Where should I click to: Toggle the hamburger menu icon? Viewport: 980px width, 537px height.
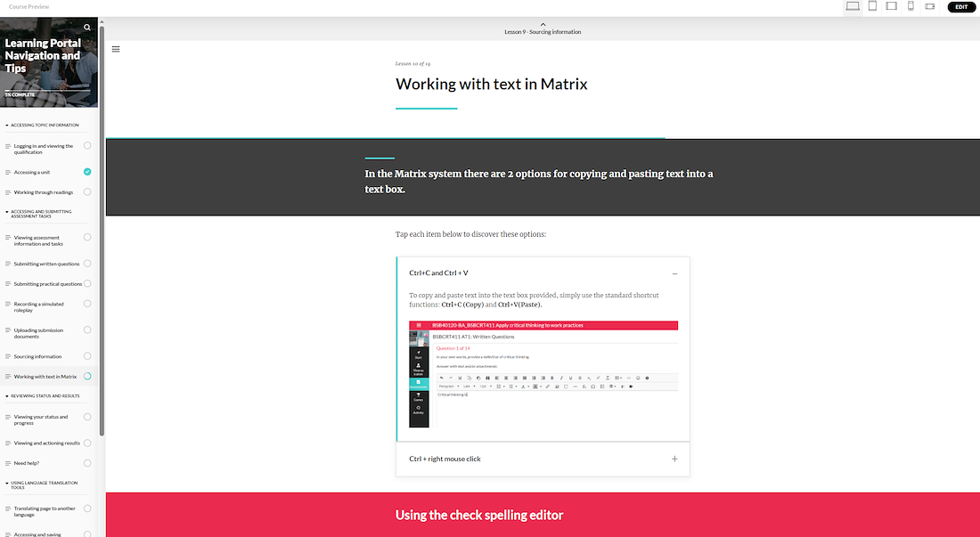[x=116, y=49]
